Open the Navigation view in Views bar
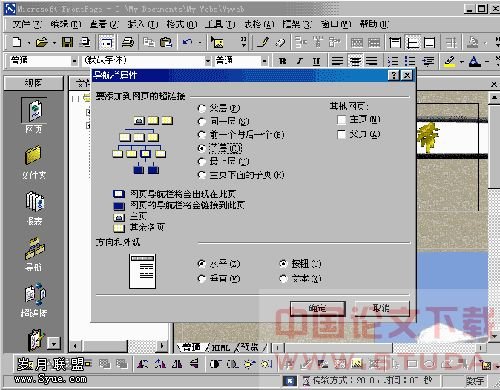 click(x=34, y=254)
